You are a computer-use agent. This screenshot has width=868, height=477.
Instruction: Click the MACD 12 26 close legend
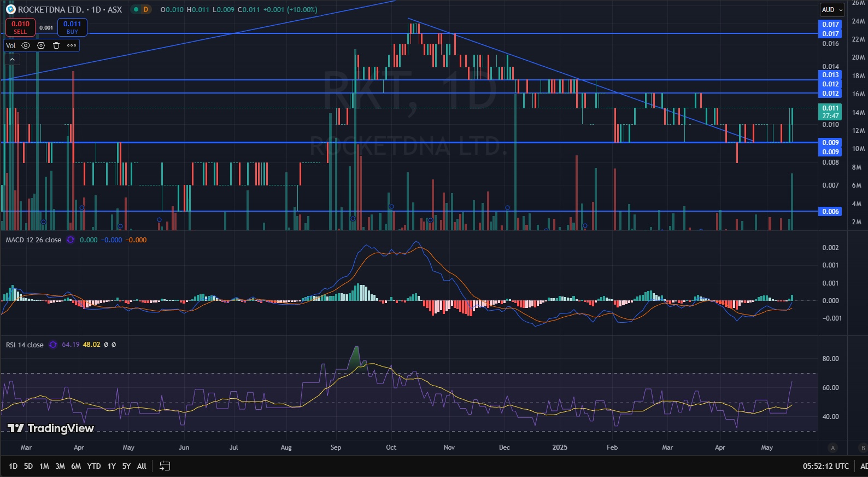tap(34, 240)
